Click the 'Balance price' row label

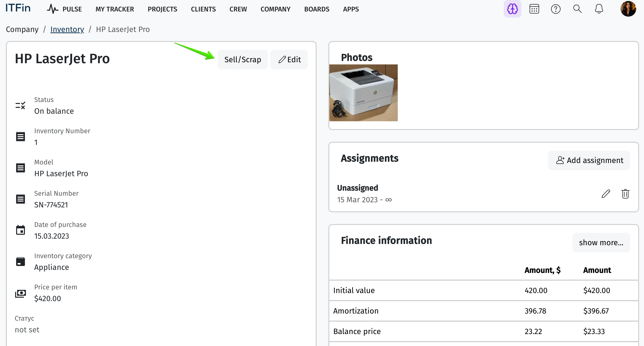(x=357, y=331)
